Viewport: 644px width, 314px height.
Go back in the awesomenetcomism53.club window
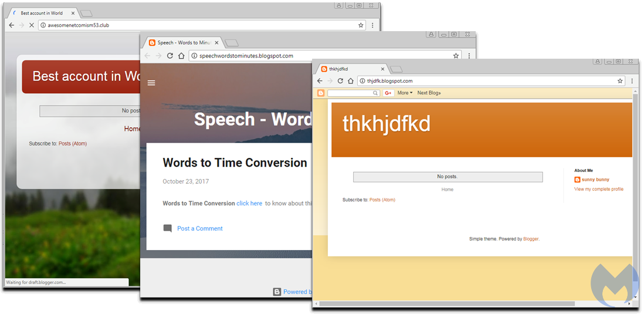(x=11, y=25)
